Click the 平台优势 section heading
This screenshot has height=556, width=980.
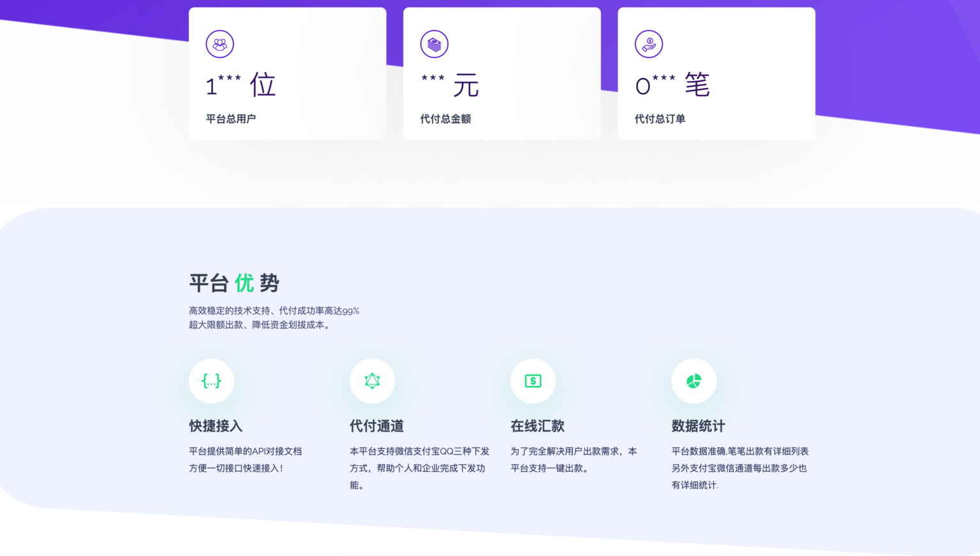click(234, 282)
